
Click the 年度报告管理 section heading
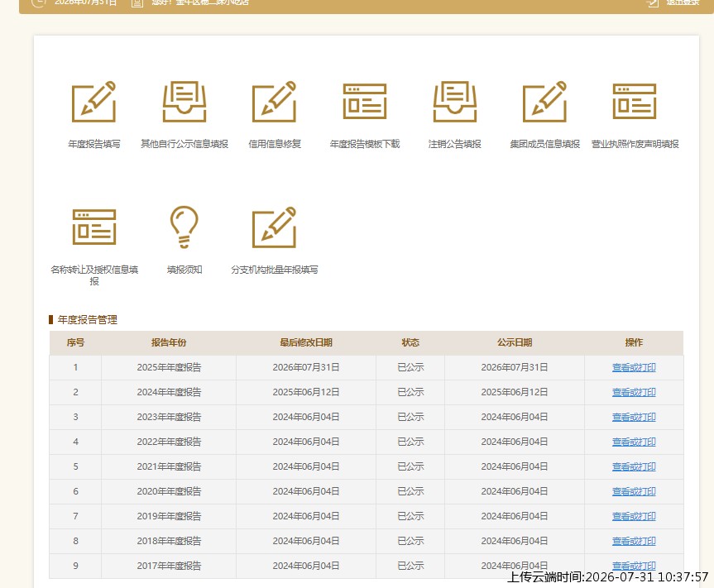click(x=88, y=320)
